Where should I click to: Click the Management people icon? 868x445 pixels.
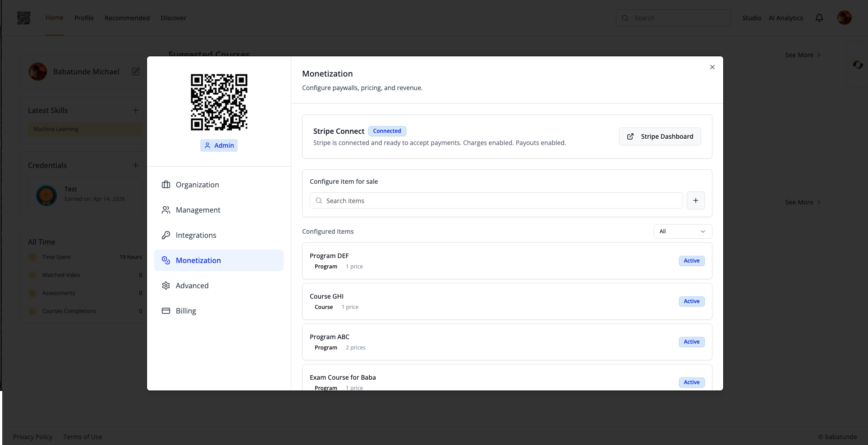point(166,210)
